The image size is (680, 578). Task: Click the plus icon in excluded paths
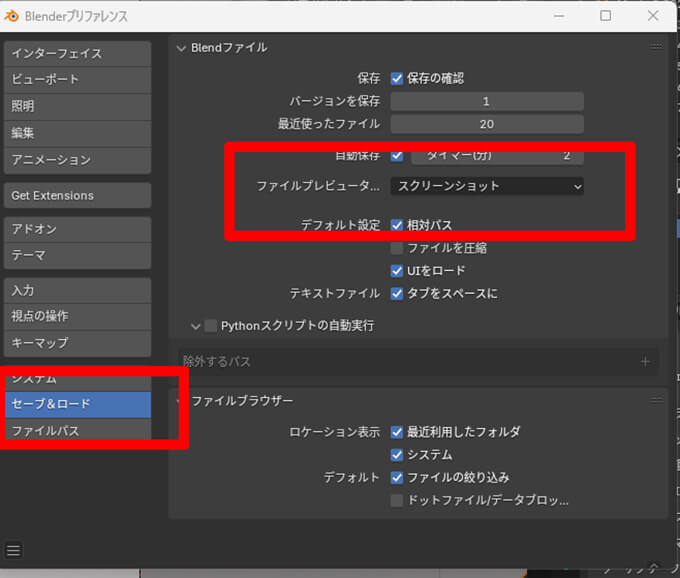[645, 361]
